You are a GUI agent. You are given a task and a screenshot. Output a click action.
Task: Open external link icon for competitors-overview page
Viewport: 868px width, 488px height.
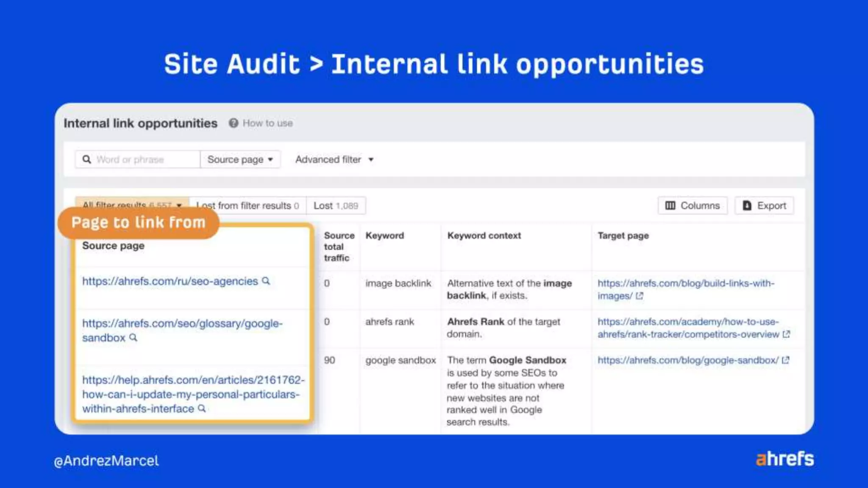(x=786, y=334)
